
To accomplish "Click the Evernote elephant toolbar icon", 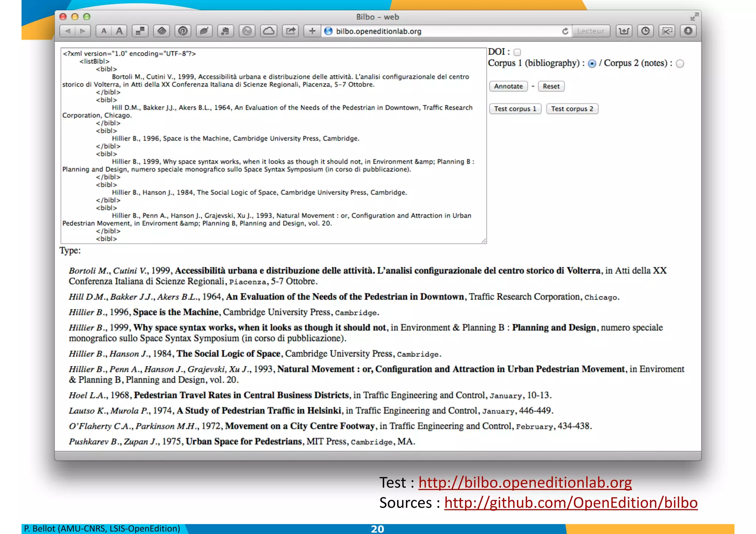I will tap(226, 31).
